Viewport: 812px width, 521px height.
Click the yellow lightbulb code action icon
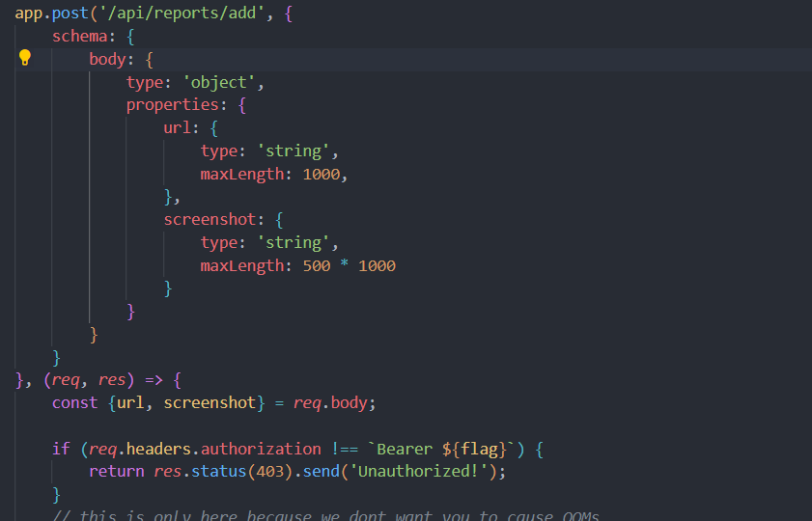(x=25, y=58)
